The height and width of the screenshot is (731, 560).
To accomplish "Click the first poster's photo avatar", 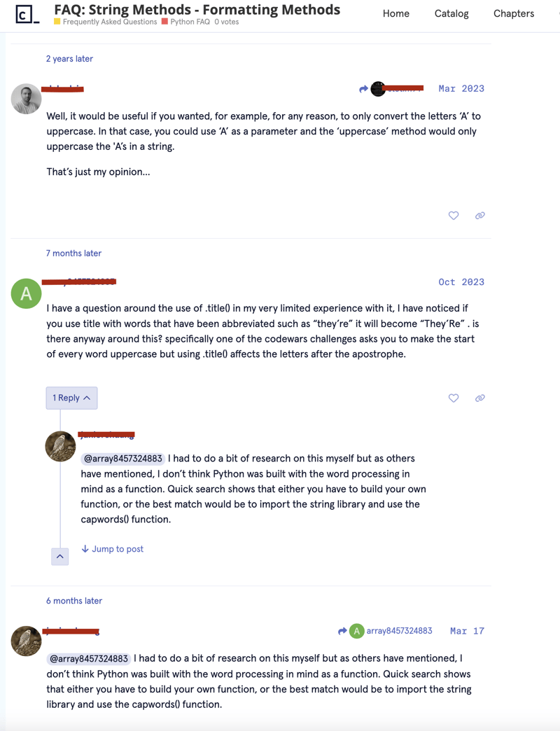I will click(27, 99).
